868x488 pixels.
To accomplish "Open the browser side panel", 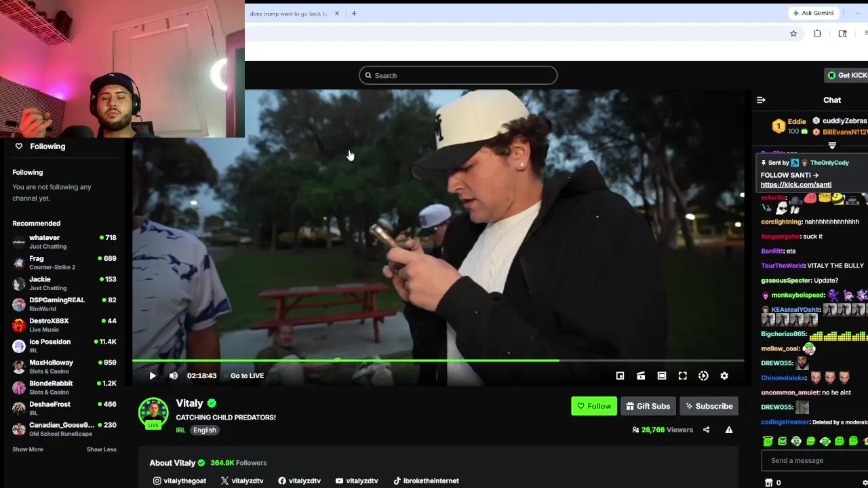I will click(x=842, y=33).
